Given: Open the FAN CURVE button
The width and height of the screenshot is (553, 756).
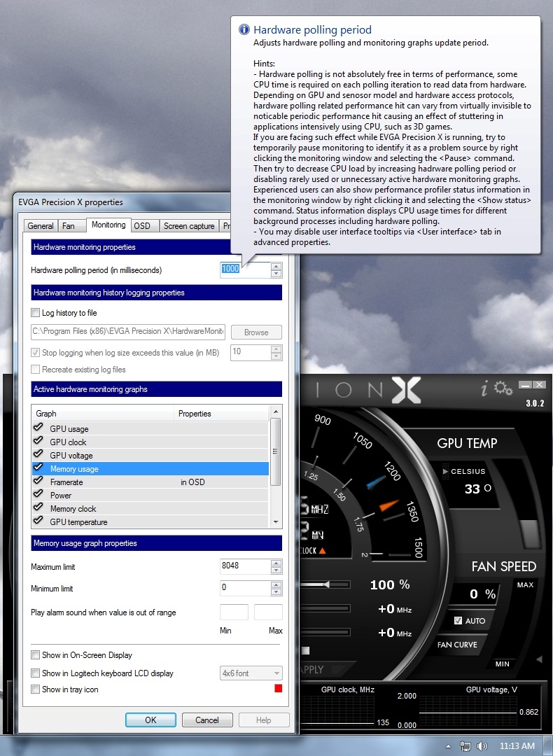Looking at the screenshot, I should (x=457, y=645).
